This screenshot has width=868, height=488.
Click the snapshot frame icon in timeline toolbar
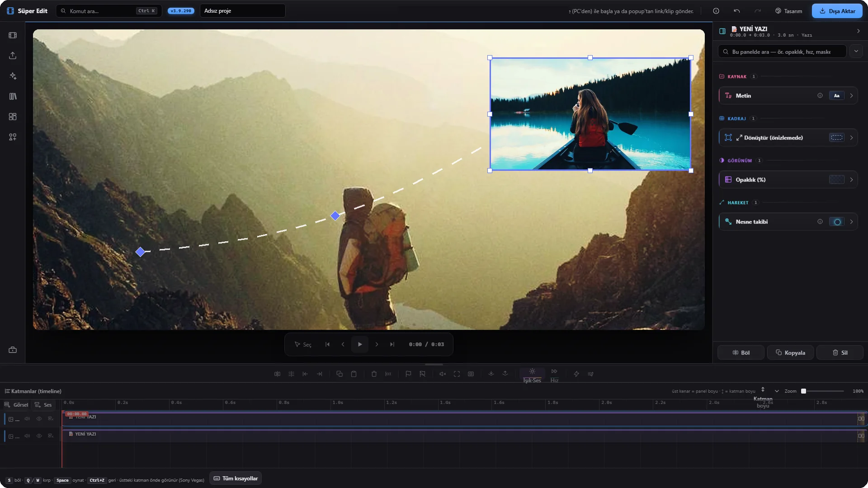pos(471,374)
